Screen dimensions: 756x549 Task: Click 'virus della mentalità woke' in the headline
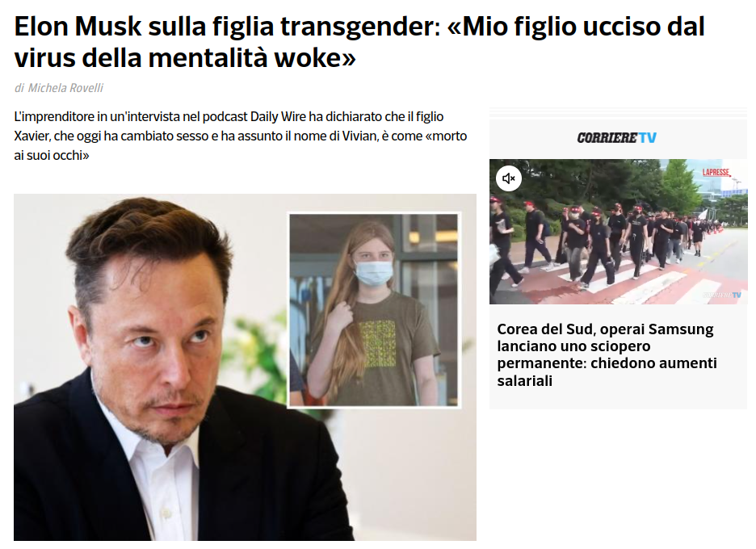tap(185, 58)
